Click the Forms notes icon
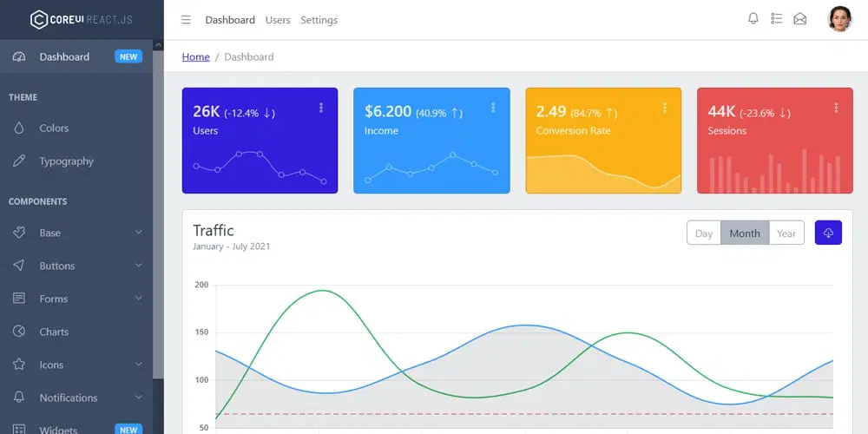Viewport: 868px width, 434px height. click(x=19, y=299)
